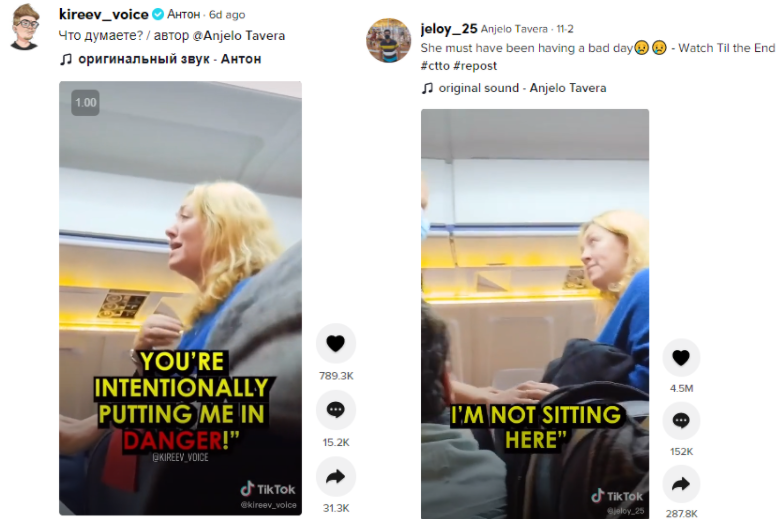Open the оригинальный звук - Антон sound link

tap(168, 59)
